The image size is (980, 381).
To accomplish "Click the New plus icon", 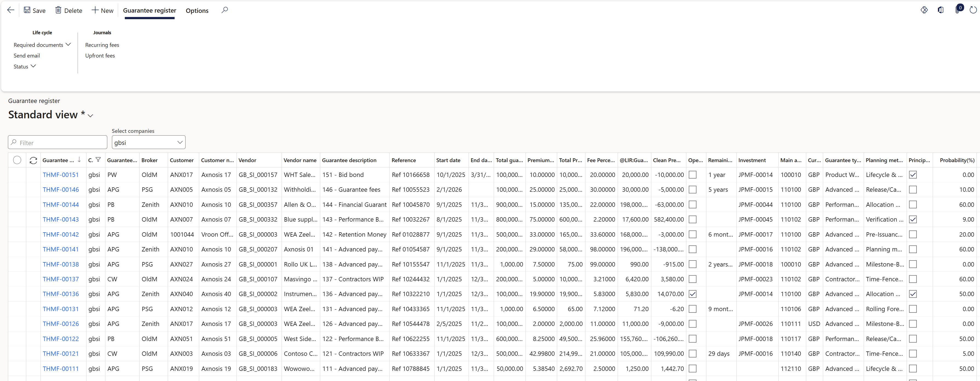I will [x=95, y=10].
